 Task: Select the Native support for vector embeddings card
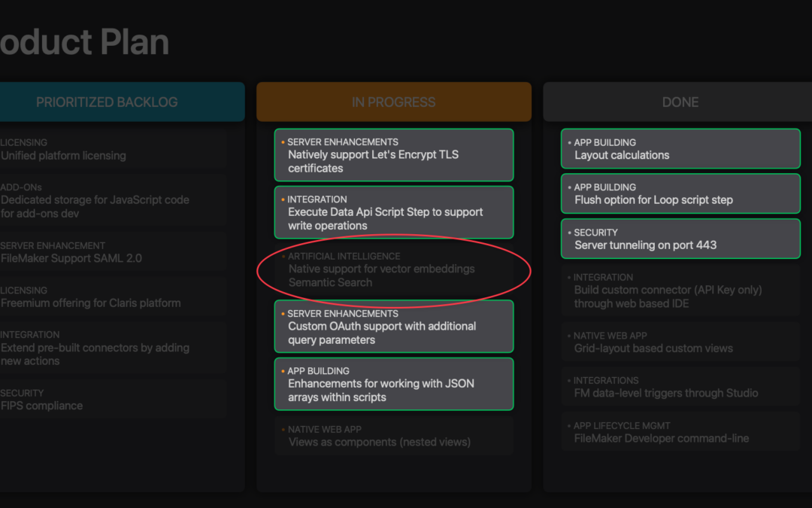click(x=394, y=269)
